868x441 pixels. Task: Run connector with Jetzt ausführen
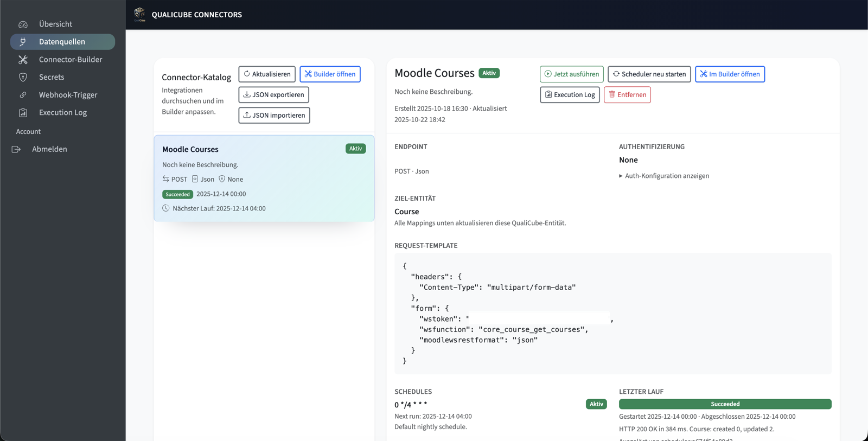[x=572, y=74]
